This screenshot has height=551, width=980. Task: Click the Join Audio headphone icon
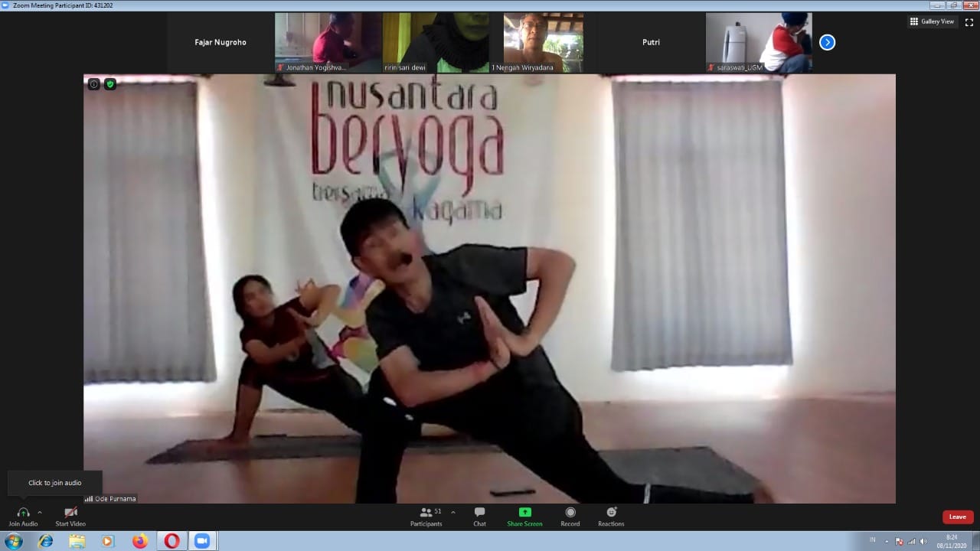tap(23, 512)
